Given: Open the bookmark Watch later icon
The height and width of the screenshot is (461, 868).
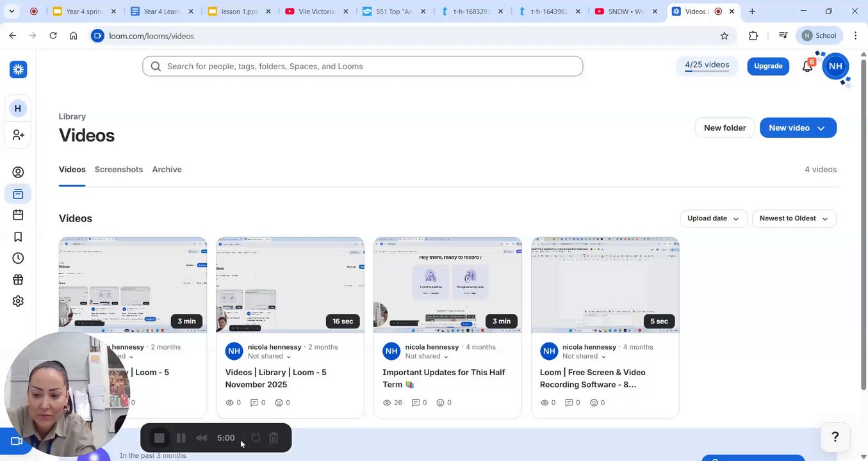Looking at the screenshot, I should pyautogui.click(x=18, y=237).
